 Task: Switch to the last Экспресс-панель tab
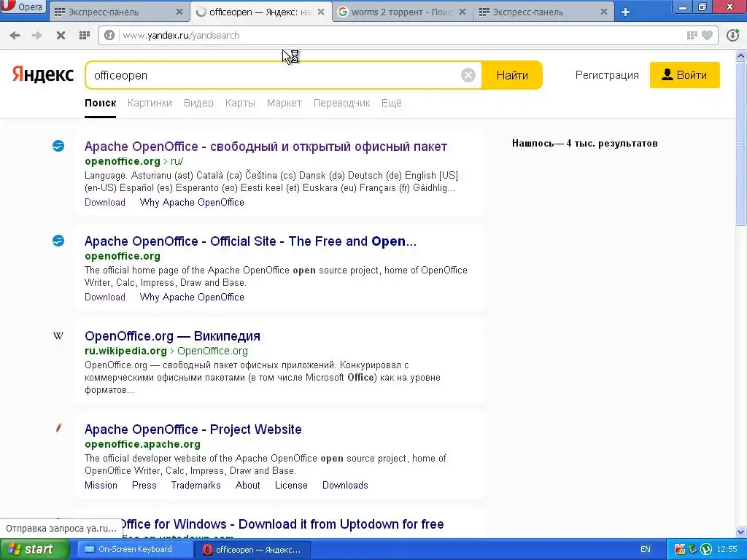543,12
